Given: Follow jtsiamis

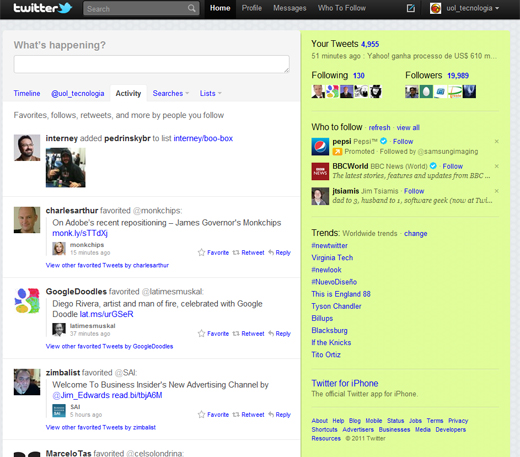Looking at the screenshot, I should click(414, 191).
